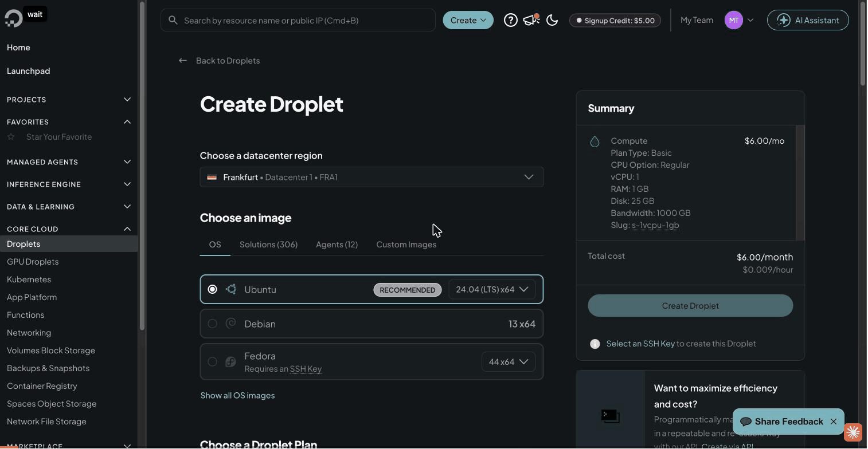Select the Ubuntu radio button
Viewport: 868px width, 449px height.
pyautogui.click(x=212, y=289)
